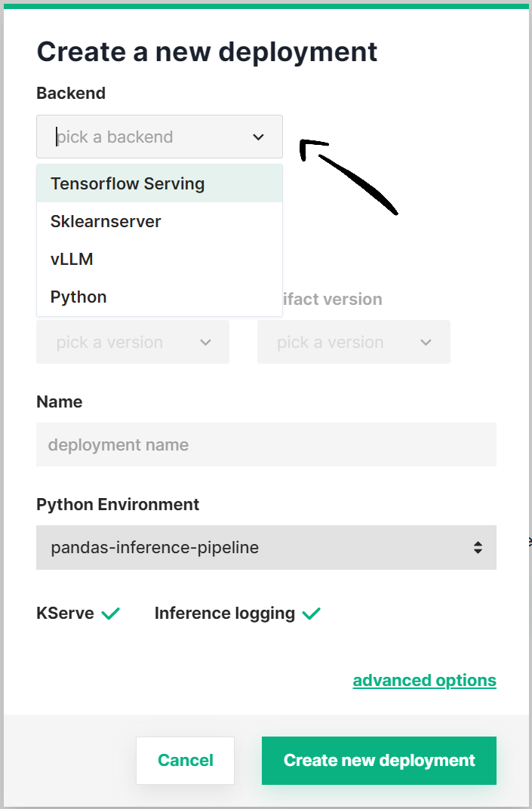
Task: Open the artifact version picker
Action: (353, 342)
